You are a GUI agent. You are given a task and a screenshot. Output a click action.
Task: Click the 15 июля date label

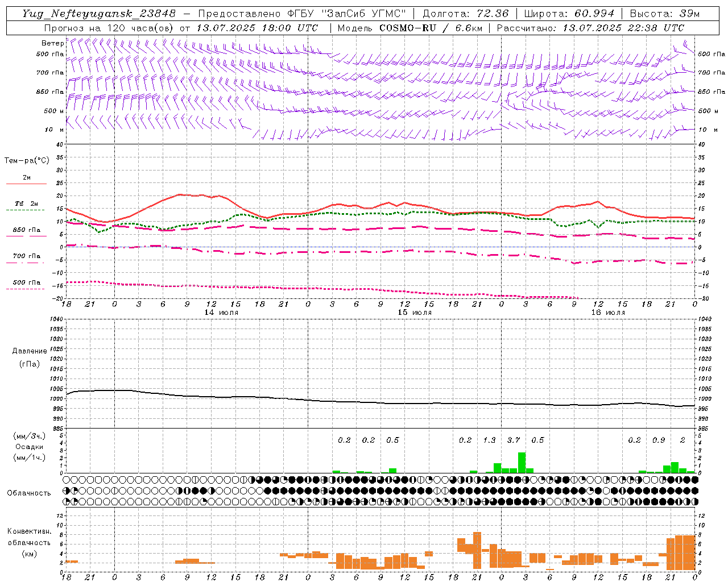pyautogui.click(x=414, y=313)
